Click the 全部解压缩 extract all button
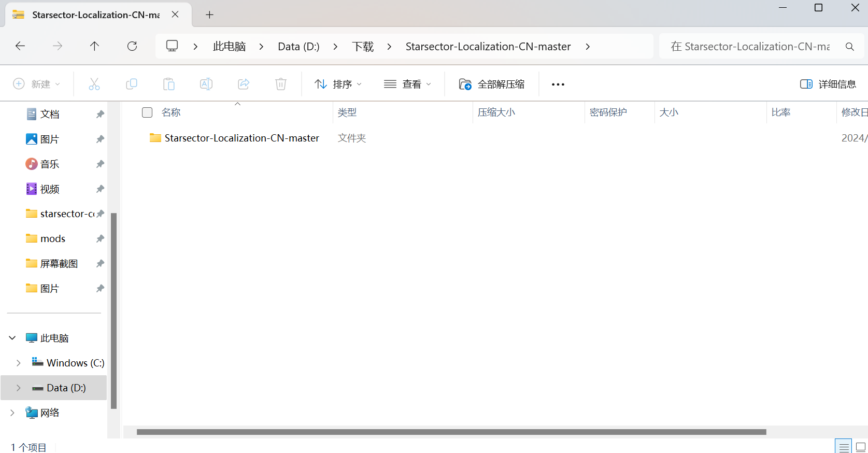The image size is (868, 453). pyautogui.click(x=492, y=84)
